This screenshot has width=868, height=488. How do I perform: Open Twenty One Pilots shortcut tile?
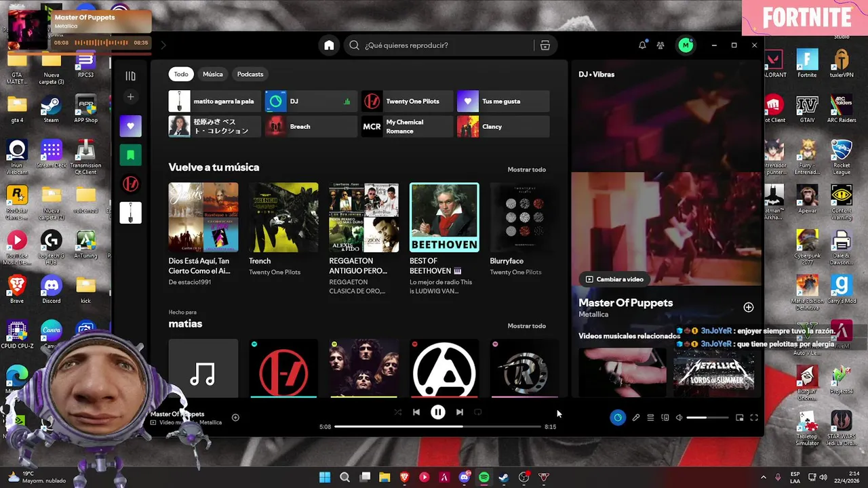[x=407, y=101]
